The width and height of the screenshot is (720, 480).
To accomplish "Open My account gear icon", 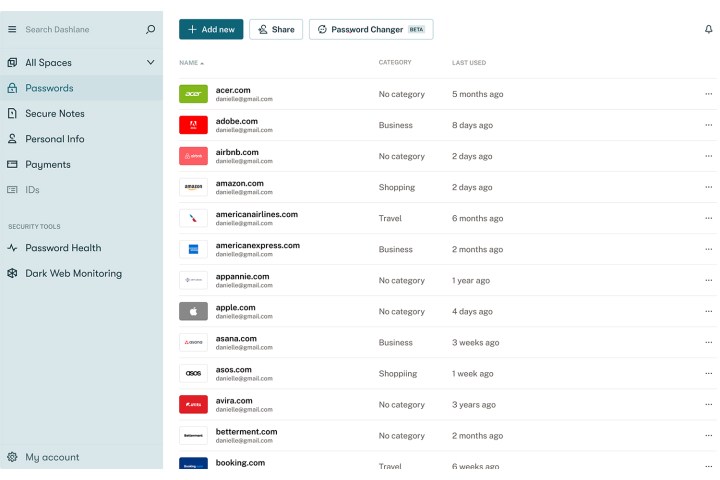I will 12,457.
